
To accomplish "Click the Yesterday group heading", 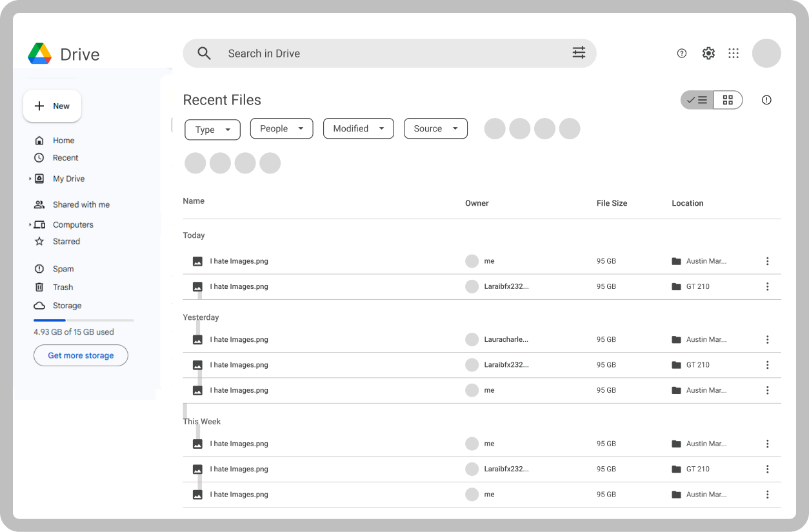I will [x=201, y=317].
